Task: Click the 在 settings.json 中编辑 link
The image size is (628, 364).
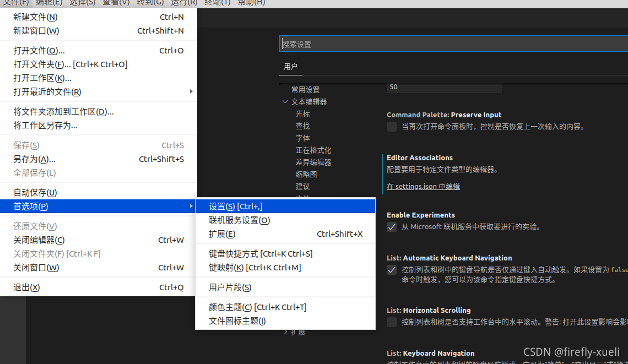Action: [423, 186]
